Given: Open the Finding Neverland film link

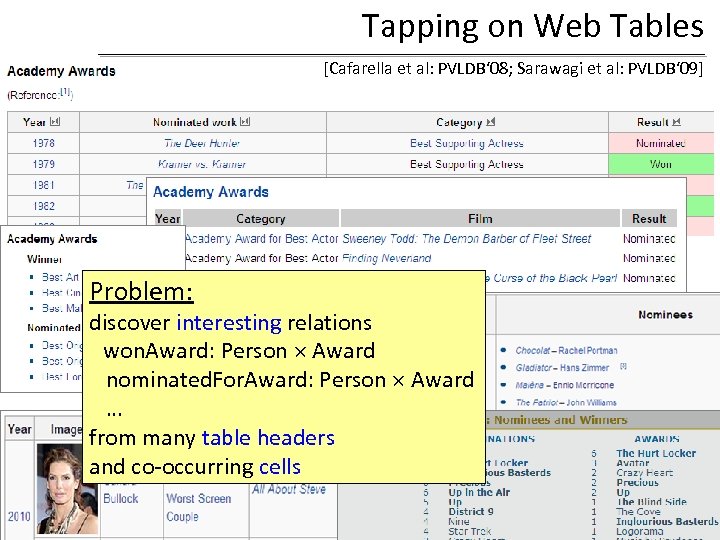Looking at the screenshot, I should [x=387, y=258].
